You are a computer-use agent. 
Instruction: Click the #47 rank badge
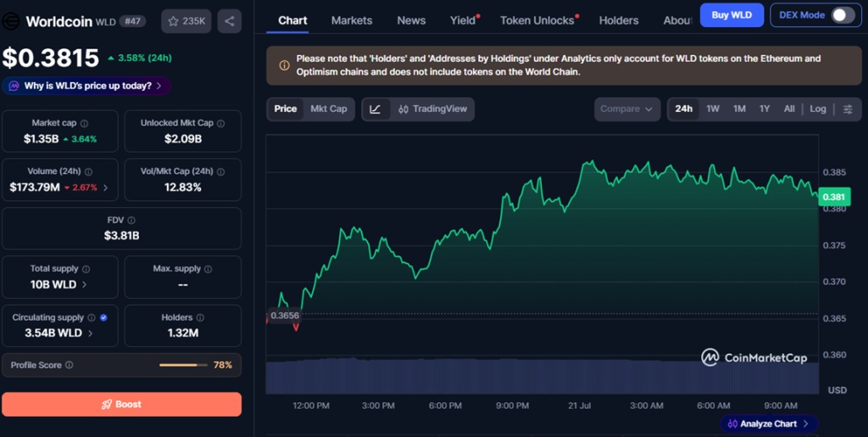click(132, 21)
